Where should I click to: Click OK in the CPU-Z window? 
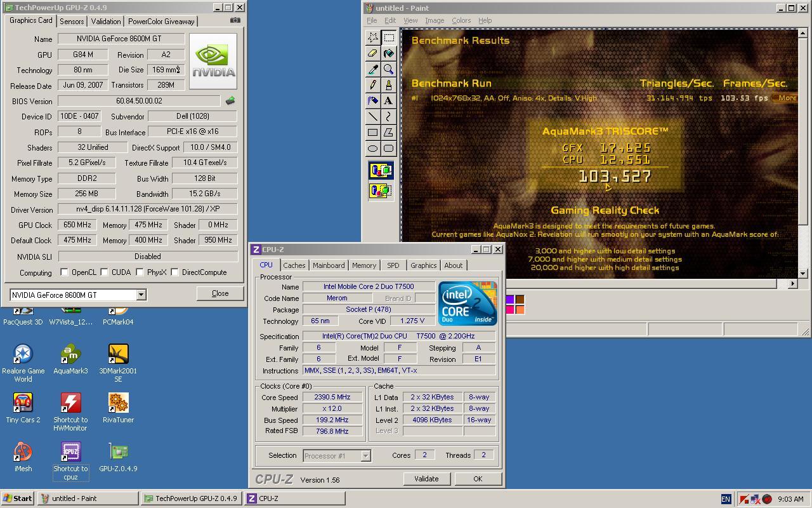478,479
